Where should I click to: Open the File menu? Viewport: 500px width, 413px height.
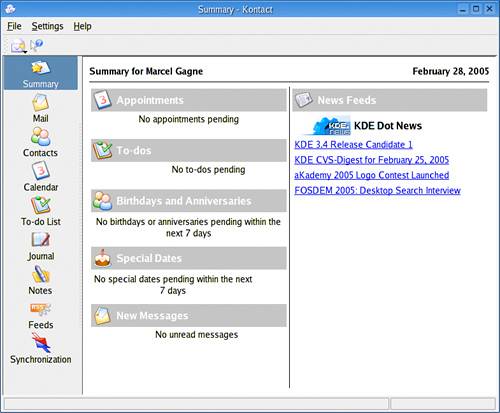(14, 26)
